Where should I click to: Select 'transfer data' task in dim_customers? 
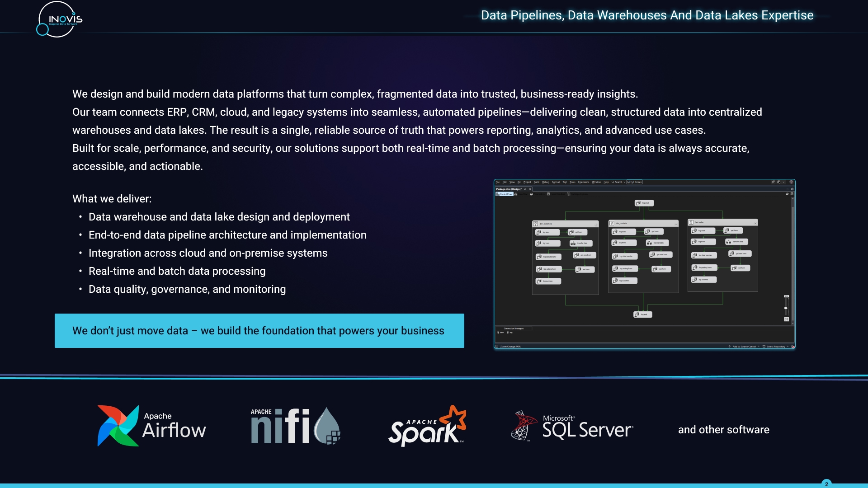(581, 243)
